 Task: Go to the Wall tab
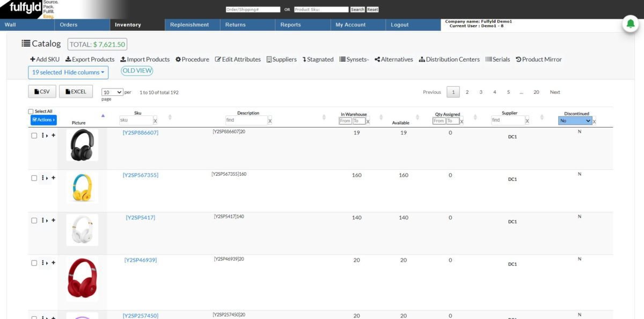(x=27, y=25)
